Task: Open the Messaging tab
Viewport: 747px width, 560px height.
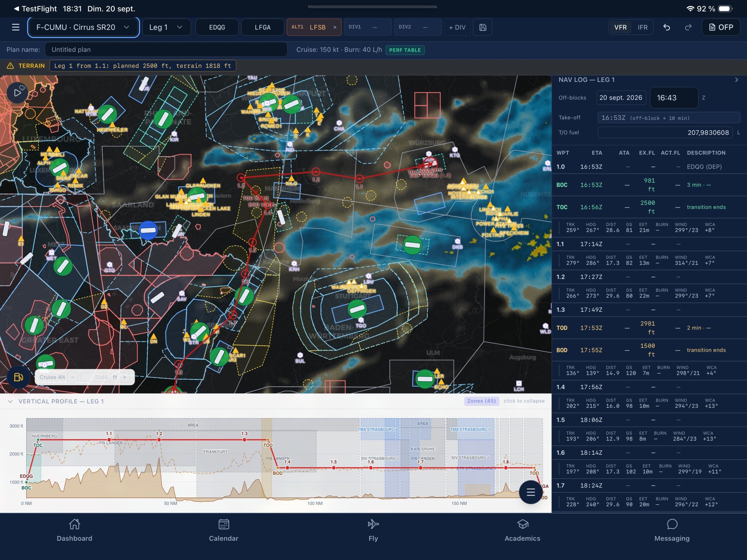Action: pos(672,531)
